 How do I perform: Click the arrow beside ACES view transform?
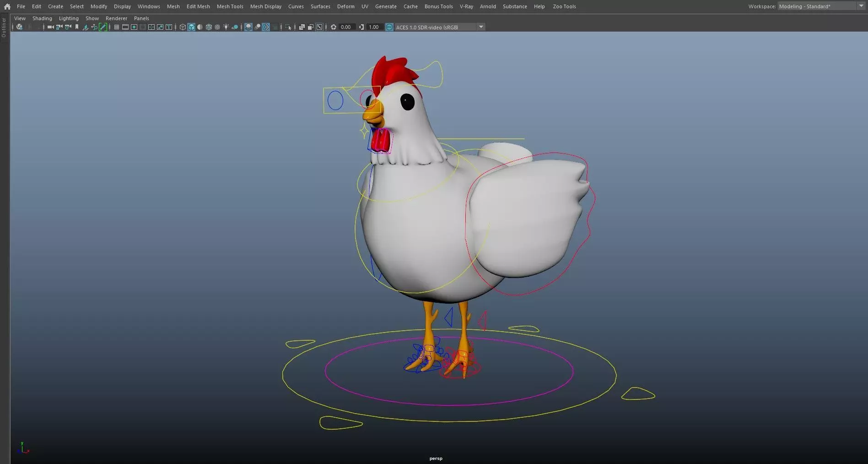pyautogui.click(x=481, y=27)
